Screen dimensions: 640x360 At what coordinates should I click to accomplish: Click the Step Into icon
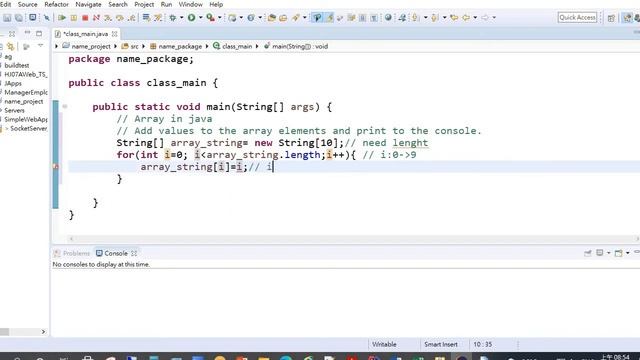pos(108,18)
